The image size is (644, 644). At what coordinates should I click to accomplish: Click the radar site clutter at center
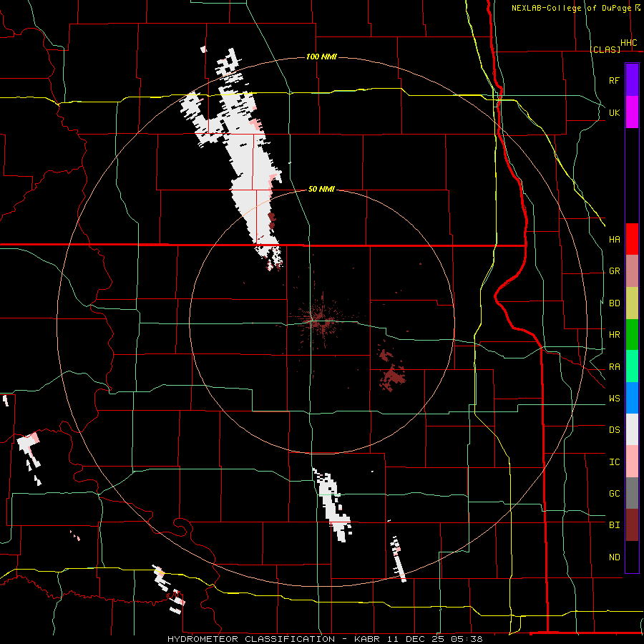coord(321,320)
